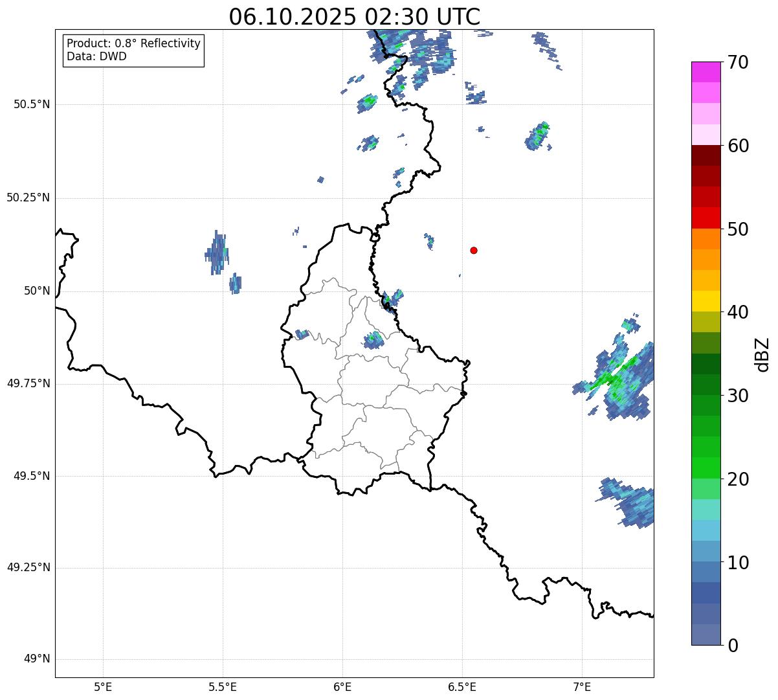Click the magenta top colorbar segment
The image size is (778, 700).
706,72
